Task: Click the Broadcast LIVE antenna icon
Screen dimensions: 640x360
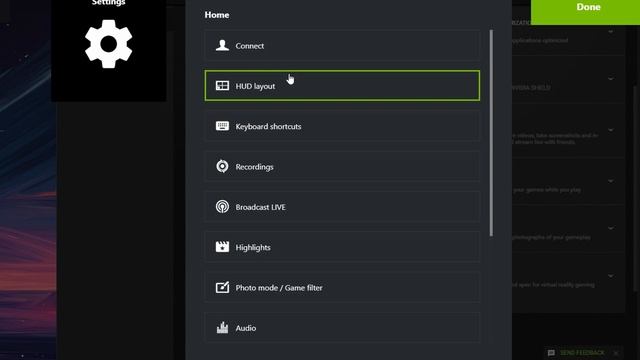Action: 222,207
